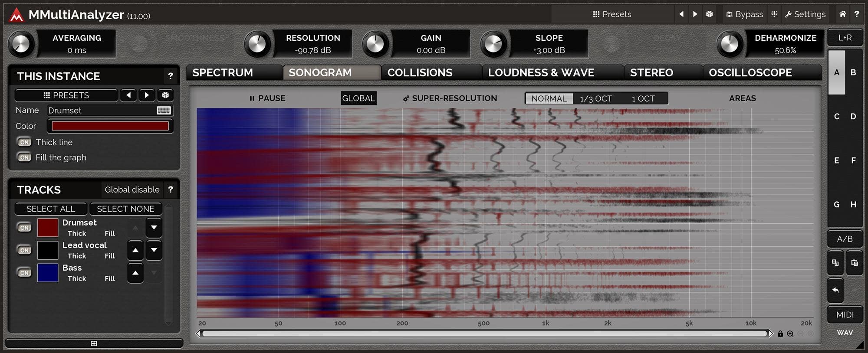Toggle the Bass track ON switch
The width and height of the screenshot is (868, 353).
[25, 273]
